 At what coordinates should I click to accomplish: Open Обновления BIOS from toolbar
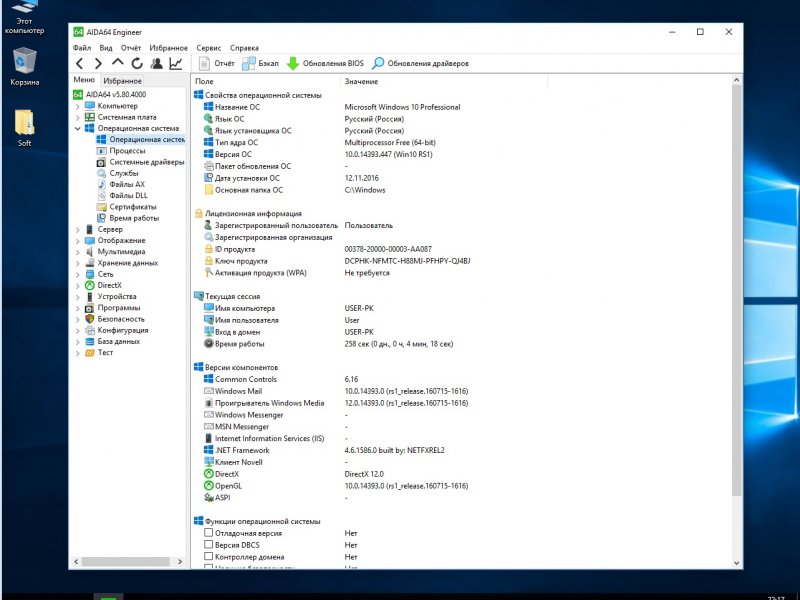click(x=326, y=63)
